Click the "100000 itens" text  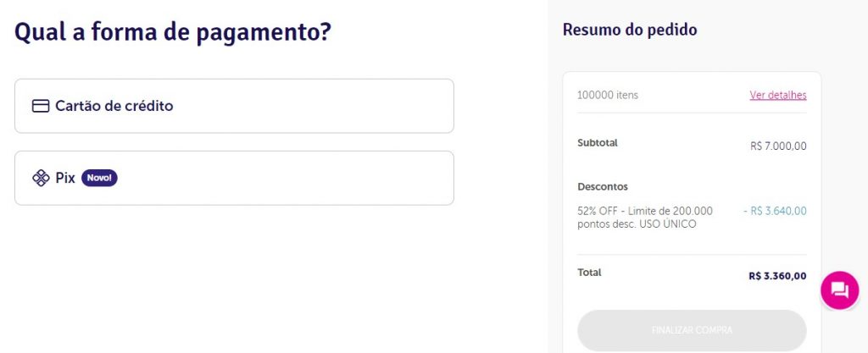tap(607, 95)
